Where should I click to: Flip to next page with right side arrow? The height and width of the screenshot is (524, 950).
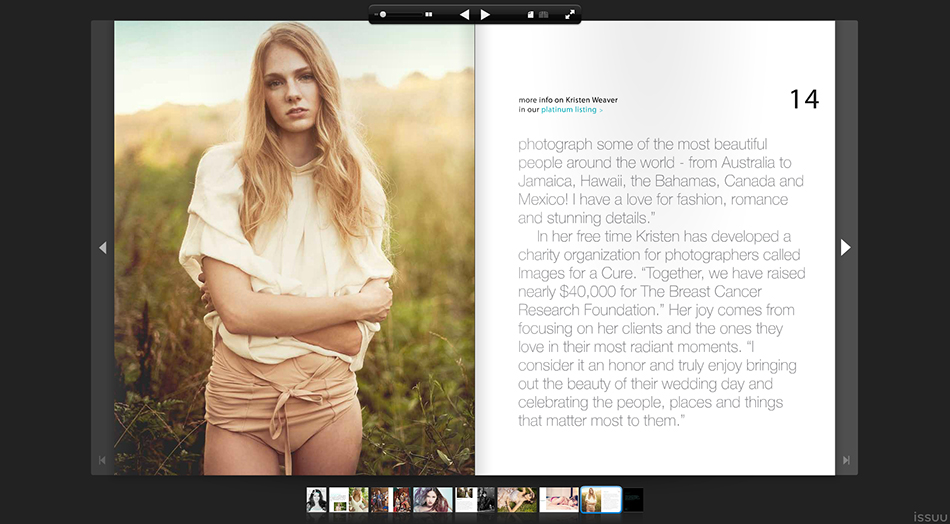[x=846, y=247]
